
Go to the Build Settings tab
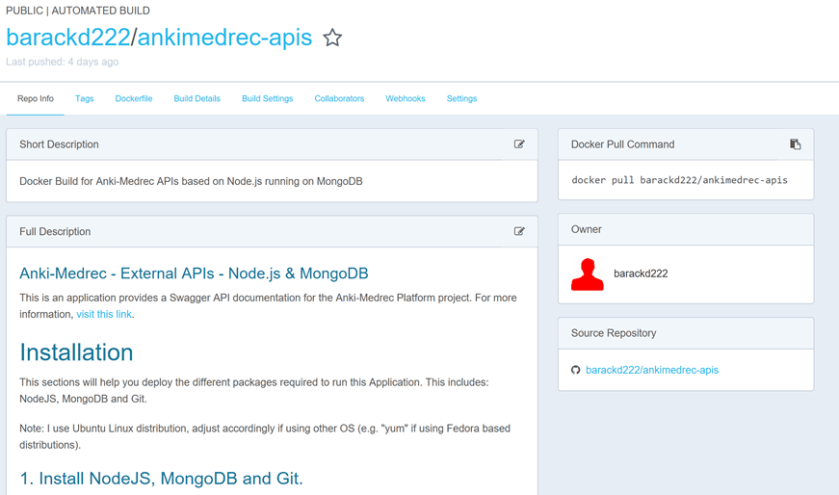coord(267,99)
